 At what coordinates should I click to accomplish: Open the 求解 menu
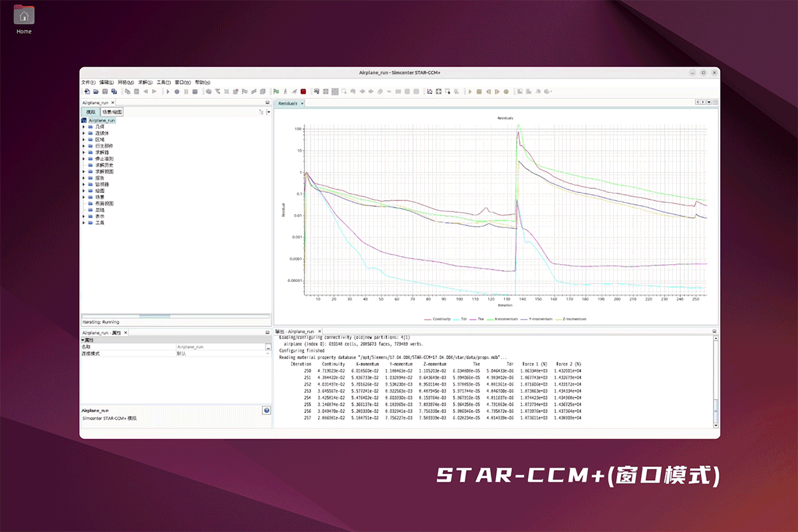click(x=145, y=82)
